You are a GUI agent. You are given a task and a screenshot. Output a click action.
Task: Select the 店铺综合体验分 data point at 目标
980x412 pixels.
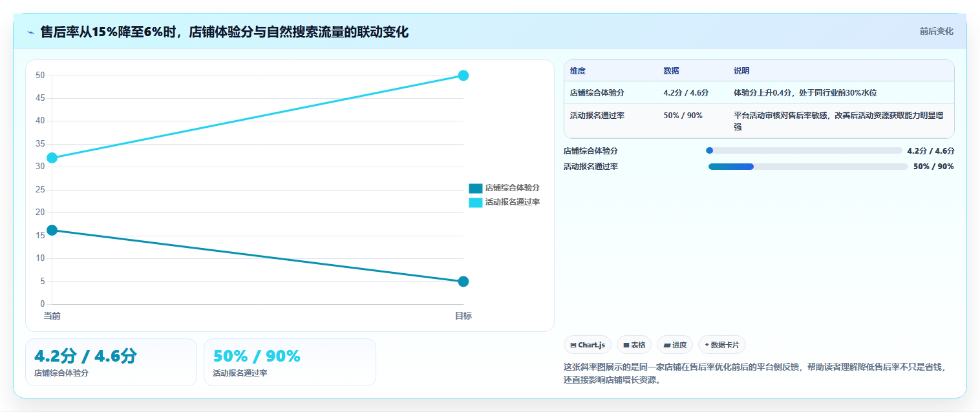(463, 282)
